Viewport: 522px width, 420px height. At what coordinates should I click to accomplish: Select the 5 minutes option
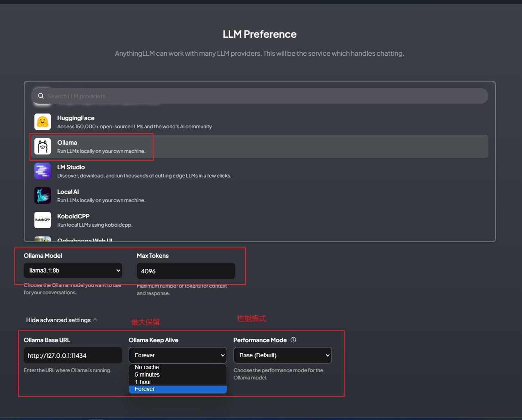pyautogui.click(x=178, y=375)
